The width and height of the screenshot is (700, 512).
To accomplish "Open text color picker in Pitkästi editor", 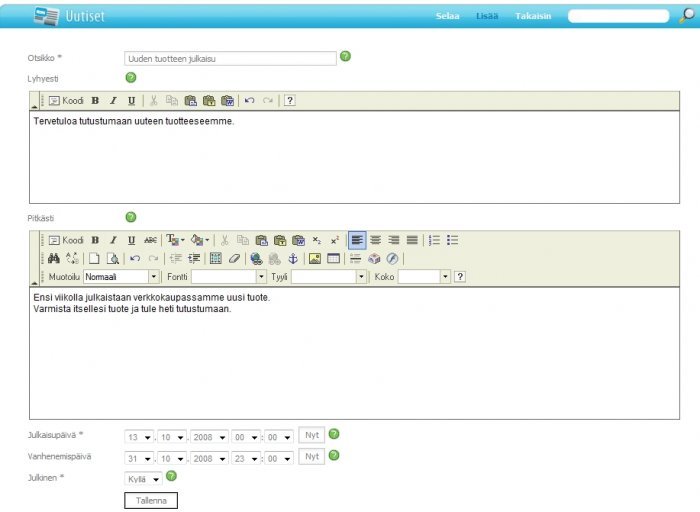I will (x=175, y=240).
